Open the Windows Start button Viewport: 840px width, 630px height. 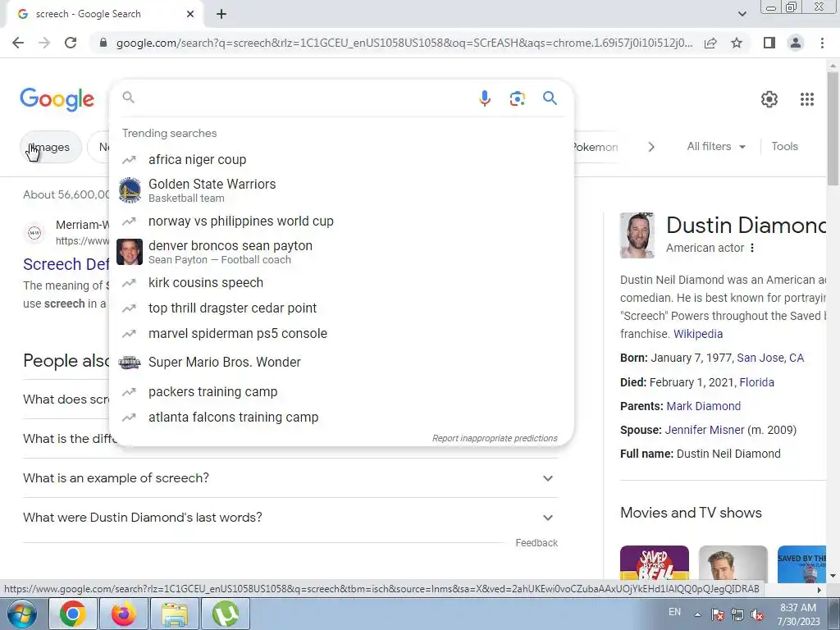(22, 614)
